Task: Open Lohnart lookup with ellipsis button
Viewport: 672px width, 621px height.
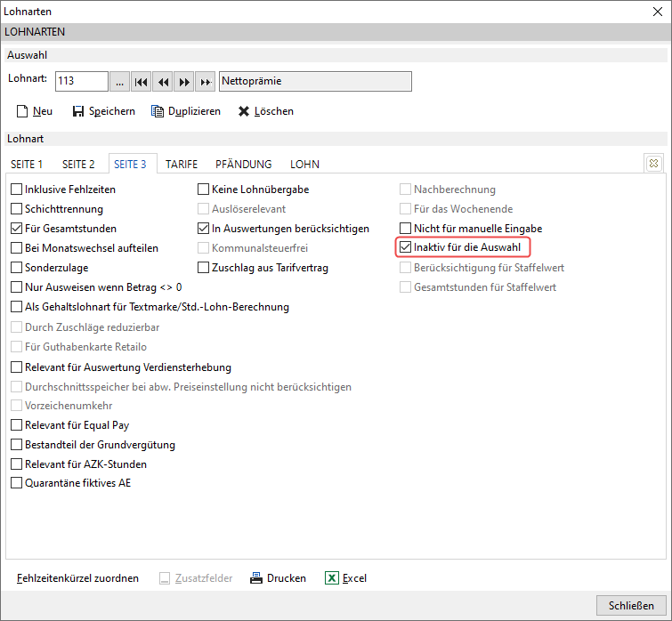Action: [x=119, y=81]
